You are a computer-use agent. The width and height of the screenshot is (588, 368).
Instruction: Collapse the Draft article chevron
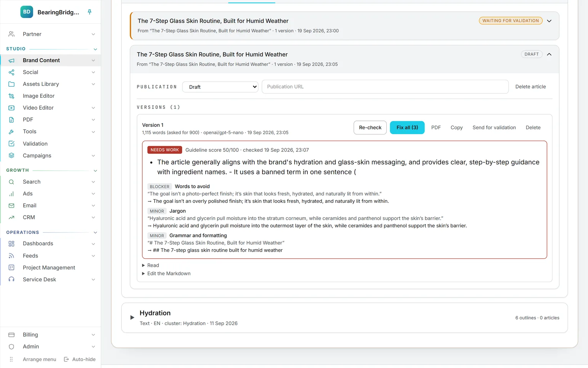(549, 54)
